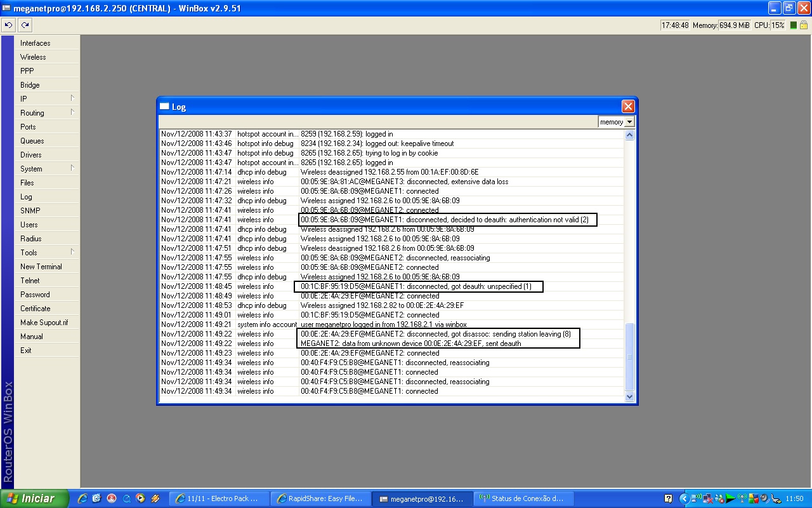Open volume control from the speaker tray icon

[x=764, y=498]
